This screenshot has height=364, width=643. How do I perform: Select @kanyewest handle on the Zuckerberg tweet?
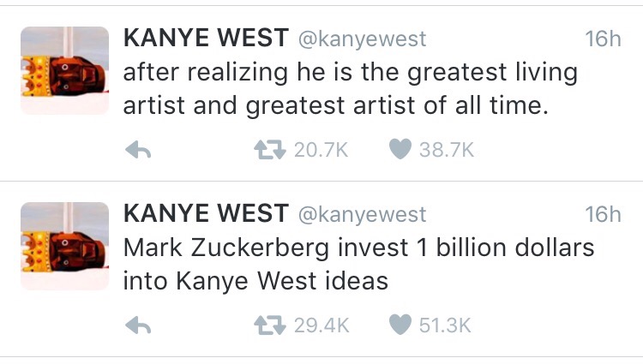[x=361, y=215]
